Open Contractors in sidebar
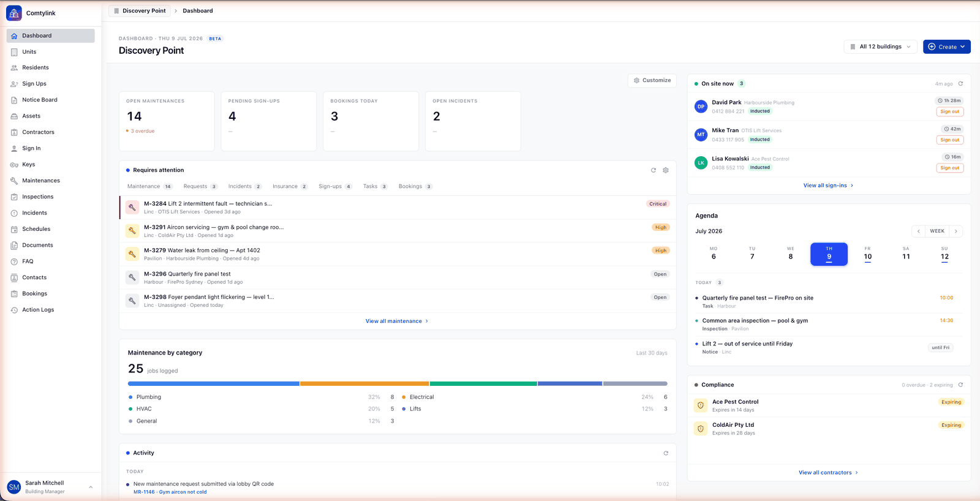Image resolution: width=980 pixels, height=501 pixels. 50,132
